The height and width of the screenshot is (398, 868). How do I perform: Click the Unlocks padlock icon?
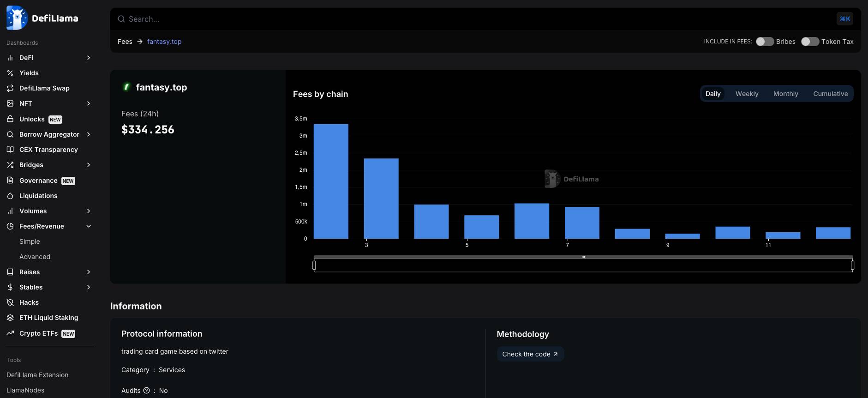(10, 119)
